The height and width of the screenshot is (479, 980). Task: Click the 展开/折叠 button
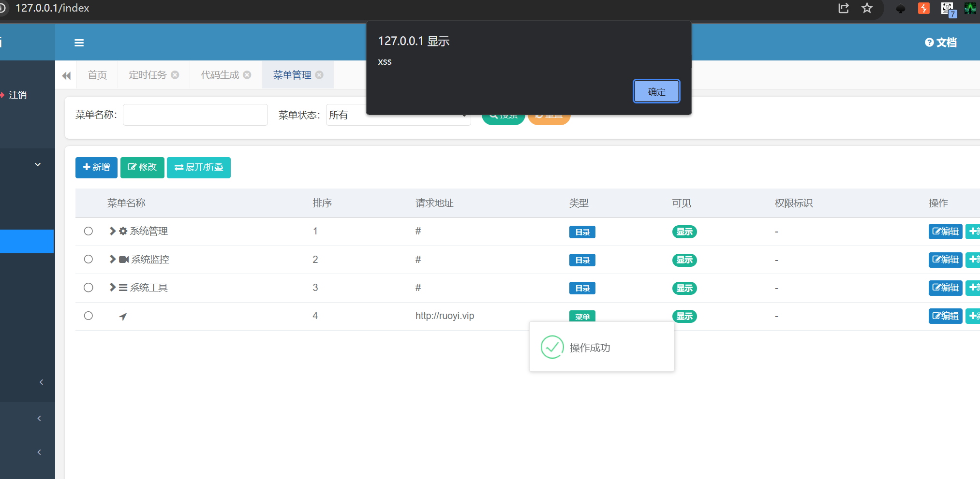pos(198,167)
